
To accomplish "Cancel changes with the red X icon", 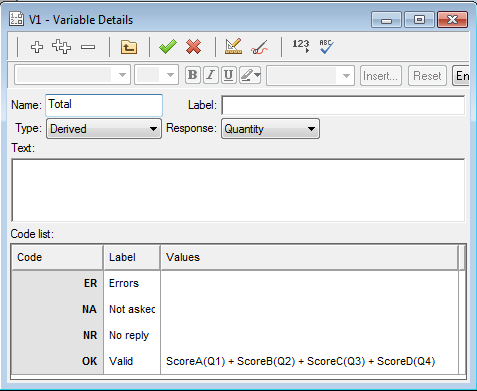I will click(194, 47).
